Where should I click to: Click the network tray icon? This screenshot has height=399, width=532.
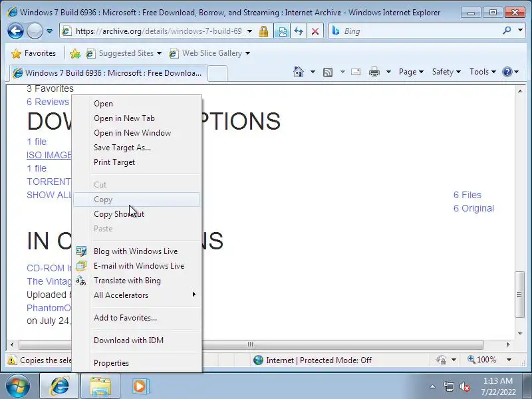(448, 387)
